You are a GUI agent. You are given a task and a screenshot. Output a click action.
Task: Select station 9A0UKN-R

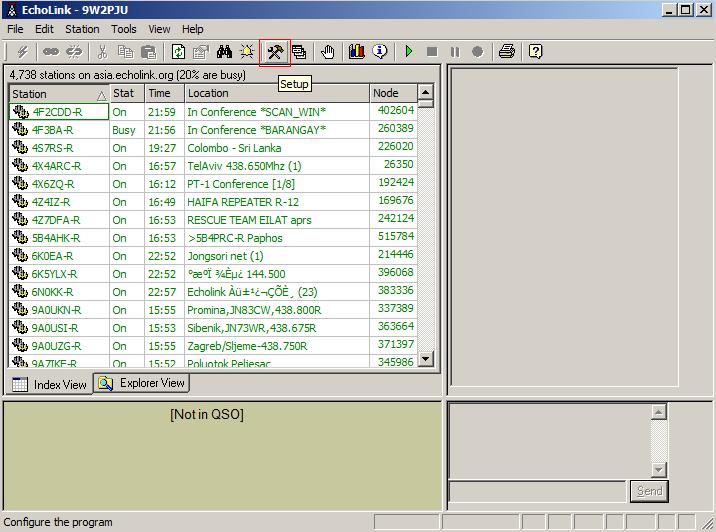56,310
